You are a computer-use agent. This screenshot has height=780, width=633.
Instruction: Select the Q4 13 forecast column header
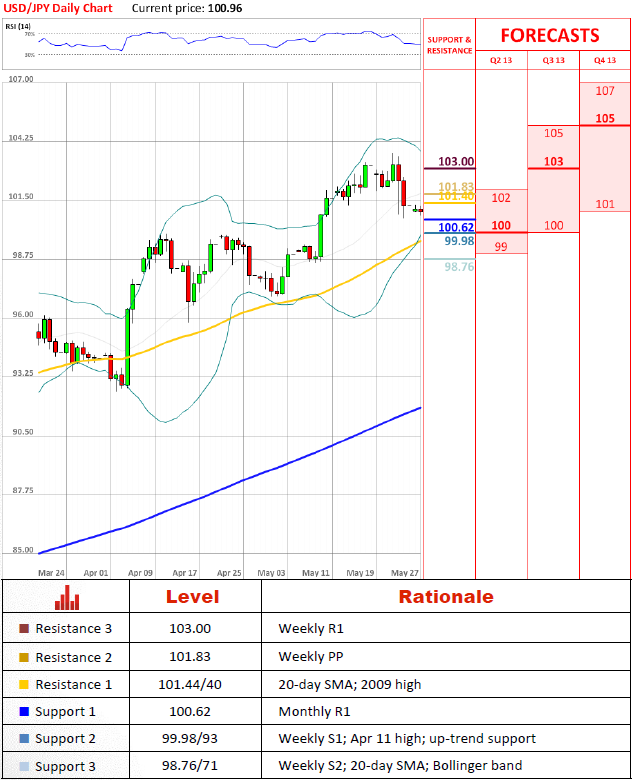[605, 60]
